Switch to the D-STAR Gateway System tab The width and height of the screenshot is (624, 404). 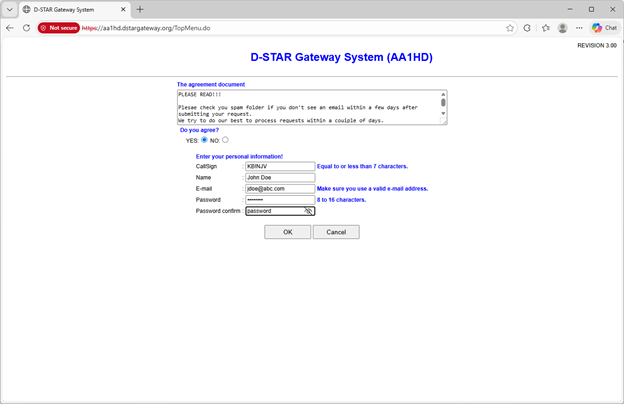(70, 9)
